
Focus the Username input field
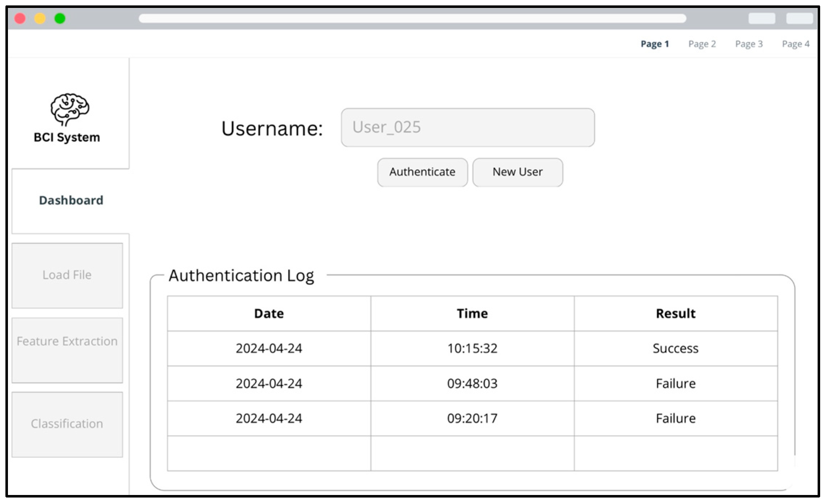pyautogui.click(x=468, y=127)
